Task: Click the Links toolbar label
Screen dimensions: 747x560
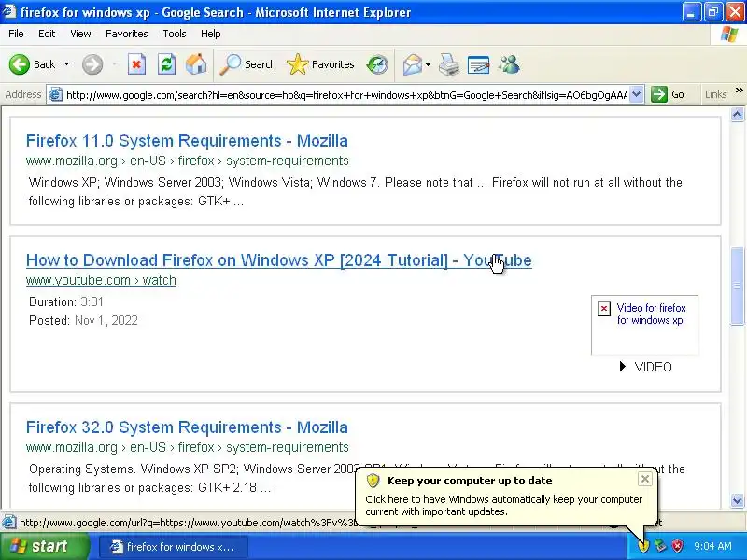Action: (x=716, y=94)
